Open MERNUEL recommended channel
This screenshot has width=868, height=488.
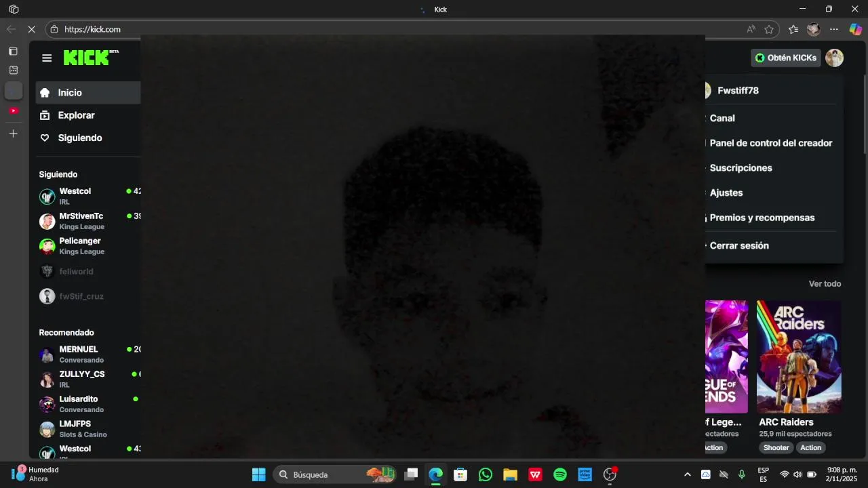[x=89, y=354]
